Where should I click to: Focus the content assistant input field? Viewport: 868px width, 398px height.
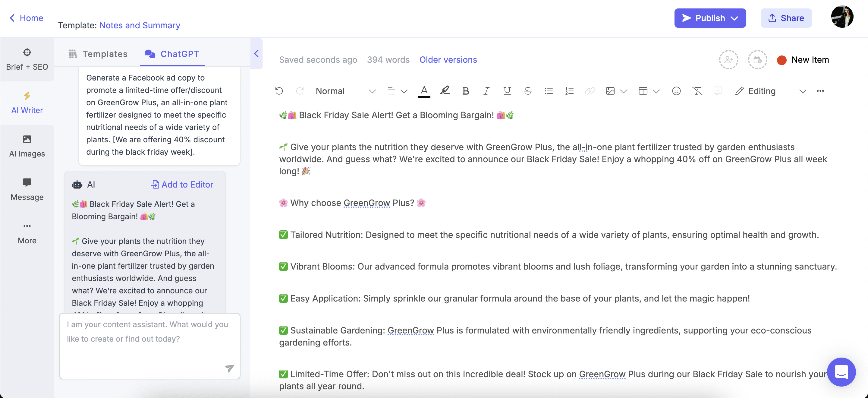click(149, 346)
